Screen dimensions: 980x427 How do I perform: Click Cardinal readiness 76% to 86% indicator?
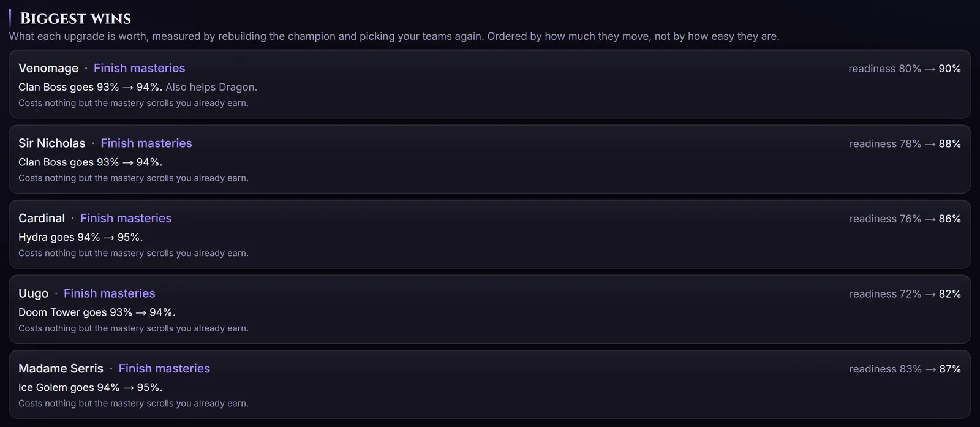pos(905,219)
